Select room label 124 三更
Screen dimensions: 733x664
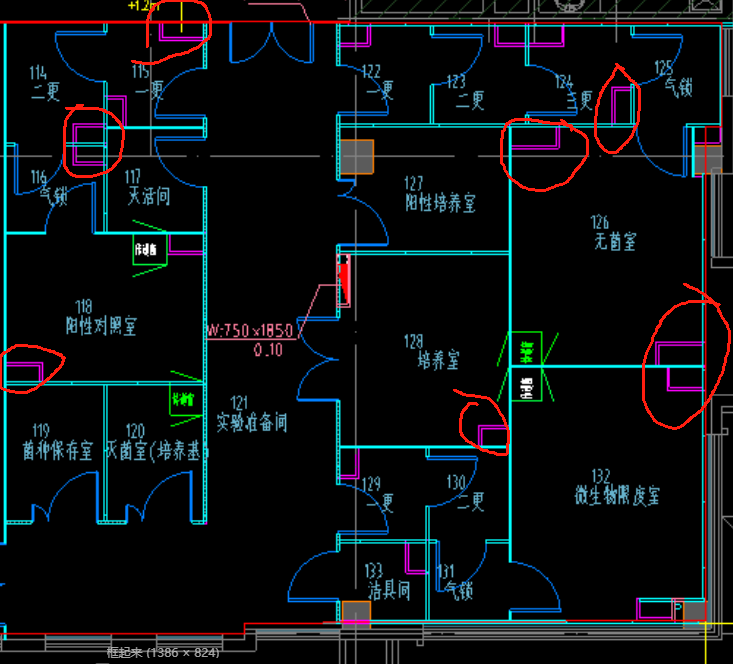[575, 93]
